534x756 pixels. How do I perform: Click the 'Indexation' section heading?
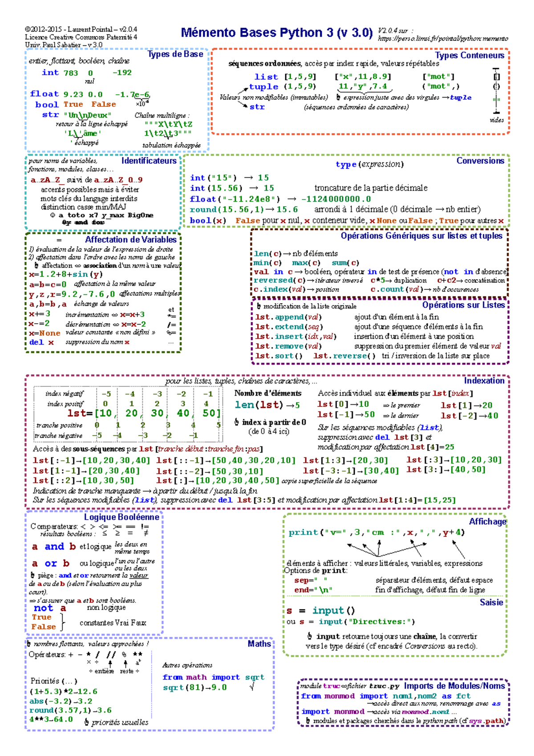point(484,381)
